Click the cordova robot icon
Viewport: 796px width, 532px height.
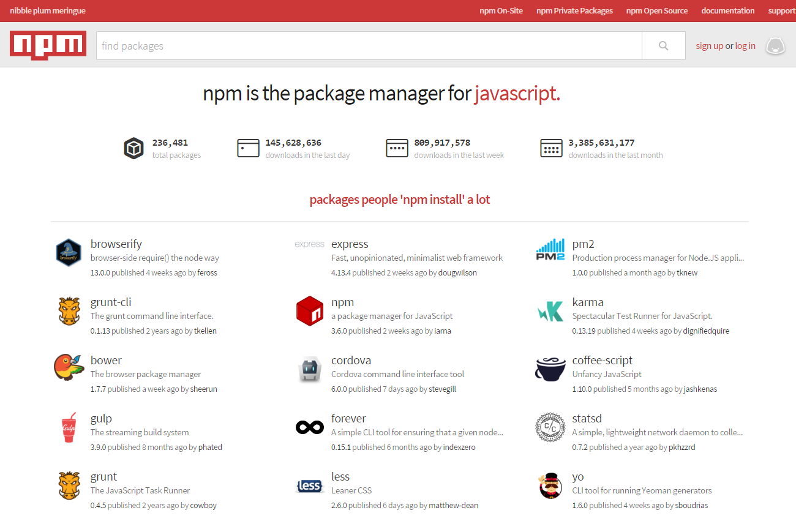310,369
